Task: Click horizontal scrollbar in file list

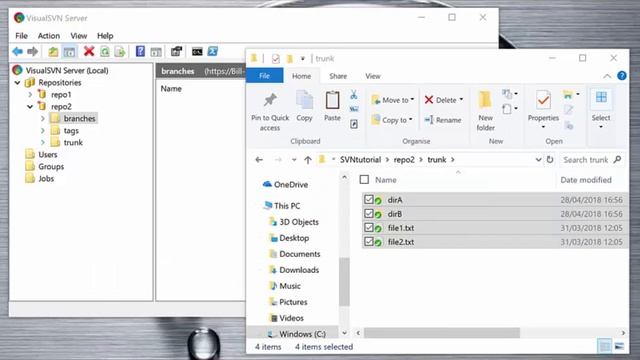Action: (x=442, y=333)
